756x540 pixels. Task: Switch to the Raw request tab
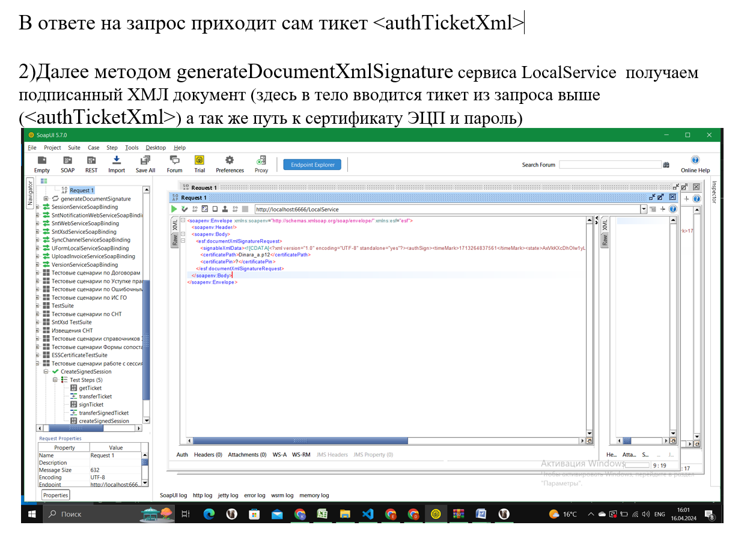[175, 241]
